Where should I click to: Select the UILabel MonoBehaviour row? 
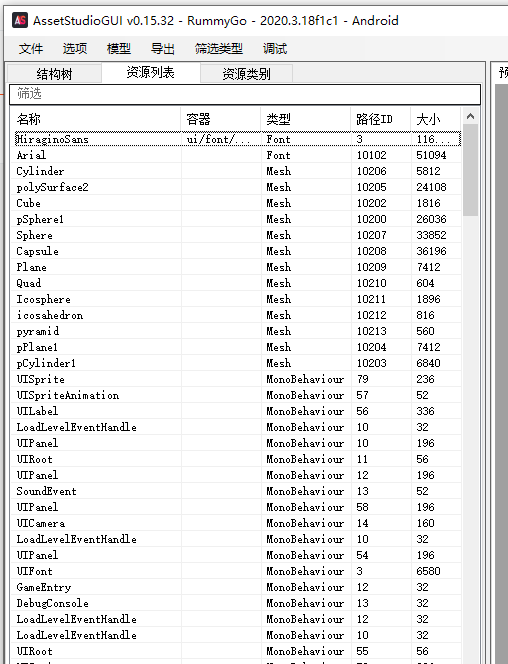(x=237, y=411)
